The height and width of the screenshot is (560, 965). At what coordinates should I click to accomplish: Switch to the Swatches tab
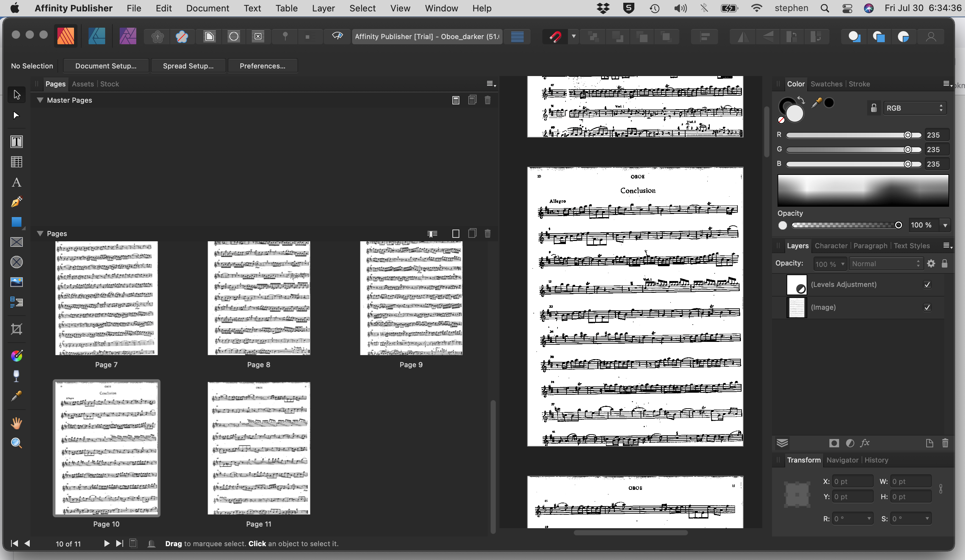[x=826, y=84]
